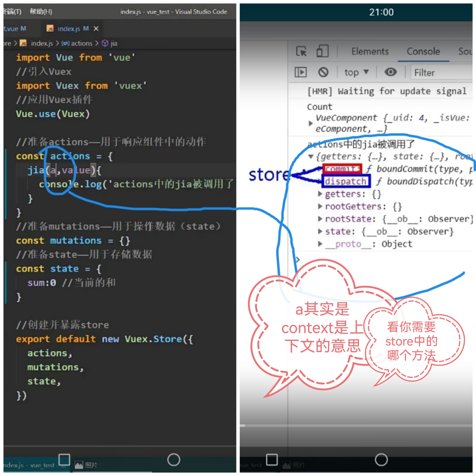Tap the left square recents button
476x476 pixels.
coord(64,459)
